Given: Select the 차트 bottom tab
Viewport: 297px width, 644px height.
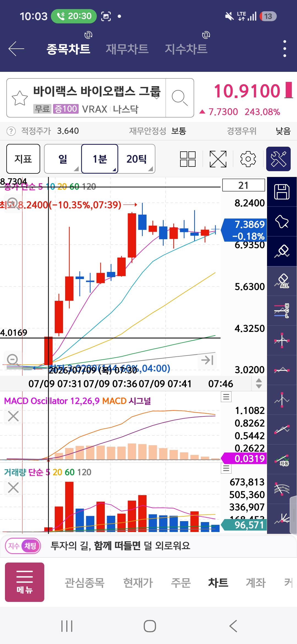Looking at the screenshot, I should click(218, 583).
